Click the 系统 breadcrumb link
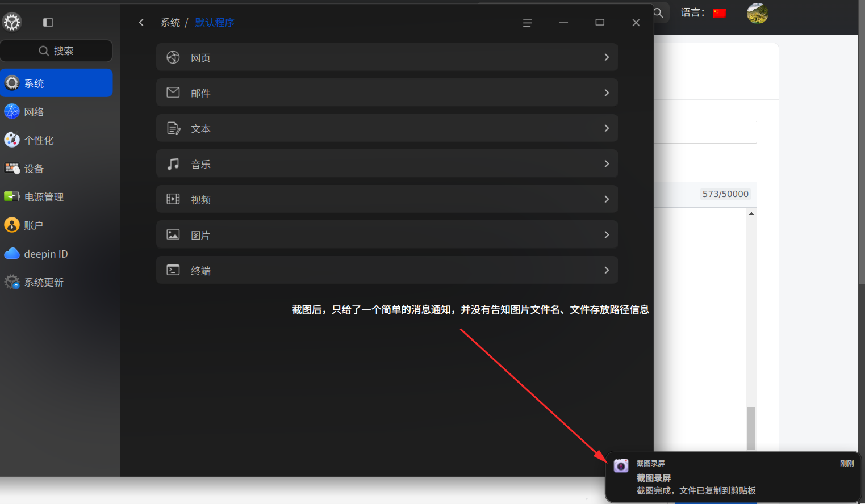The image size is (865, 504). tap(170, 23)
